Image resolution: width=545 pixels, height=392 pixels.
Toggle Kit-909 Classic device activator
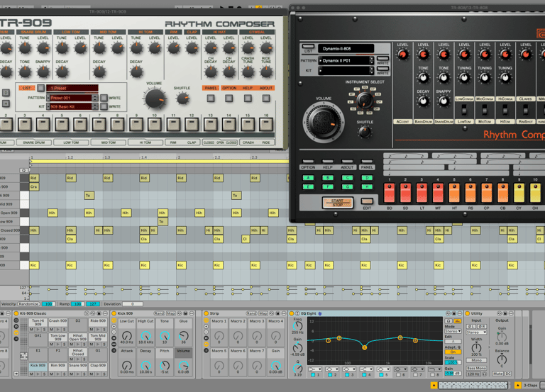coord(16,313)
